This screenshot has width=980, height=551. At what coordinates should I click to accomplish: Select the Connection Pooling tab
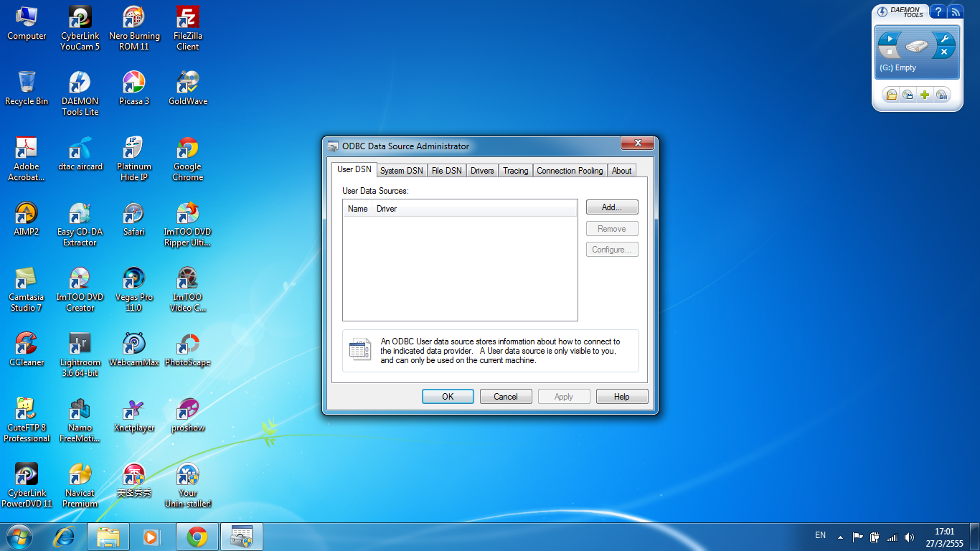[570, 171]
